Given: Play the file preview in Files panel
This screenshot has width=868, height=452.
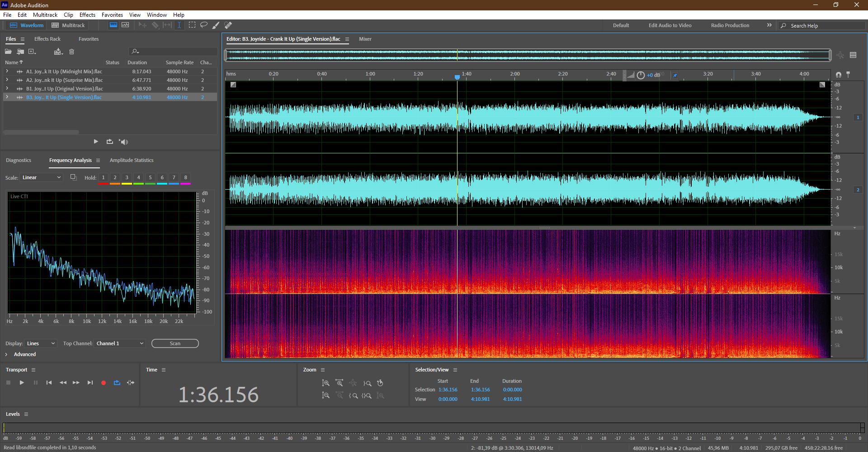Looking at the screenshot, I should [96, 142].
